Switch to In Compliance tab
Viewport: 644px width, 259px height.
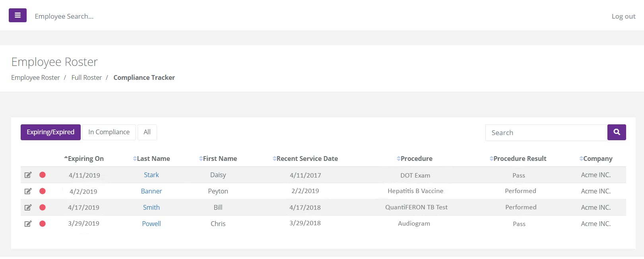point(109,132)
